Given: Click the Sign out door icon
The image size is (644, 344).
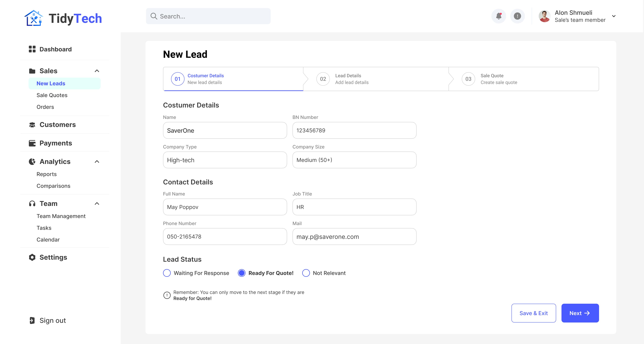Looking at the screenshot, I should [x=32, y=320].
